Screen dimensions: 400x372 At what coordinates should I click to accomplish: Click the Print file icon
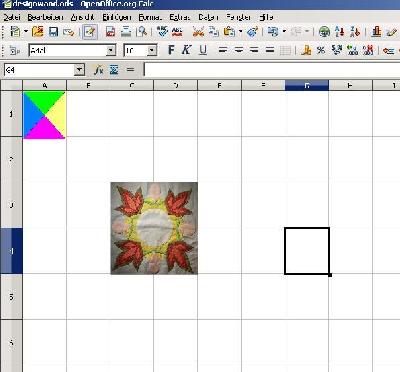pyautogui.click(x=126, y=32)
